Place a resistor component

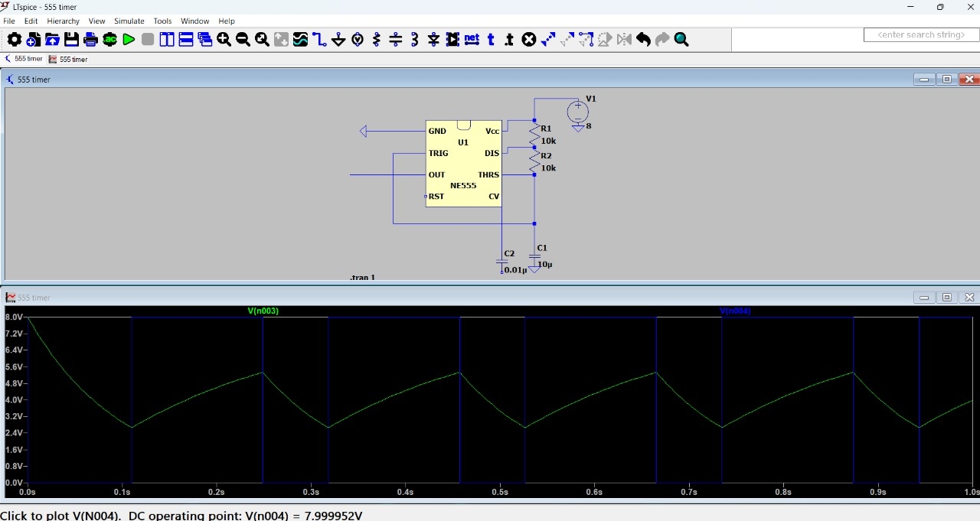click(x=377, y=40)
